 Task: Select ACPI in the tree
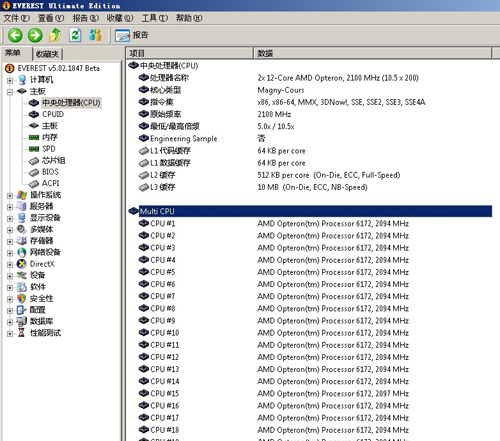(x=50, y=183)
